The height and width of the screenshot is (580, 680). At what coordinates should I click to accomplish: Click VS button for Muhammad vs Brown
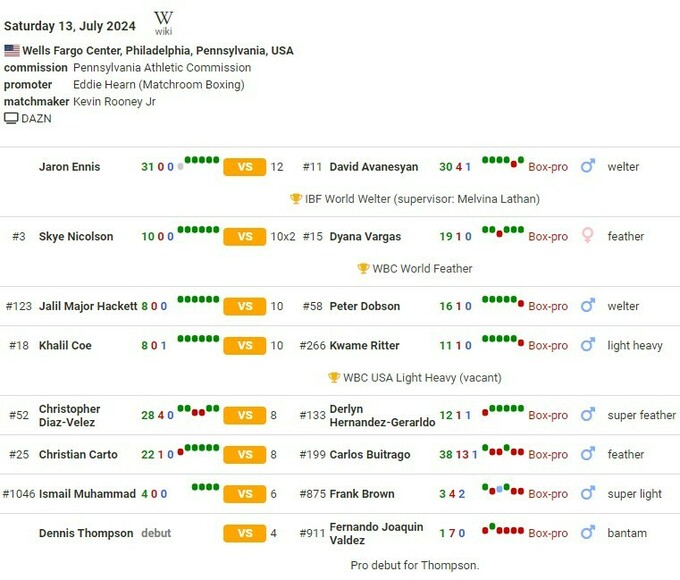(x=244, y=494)
